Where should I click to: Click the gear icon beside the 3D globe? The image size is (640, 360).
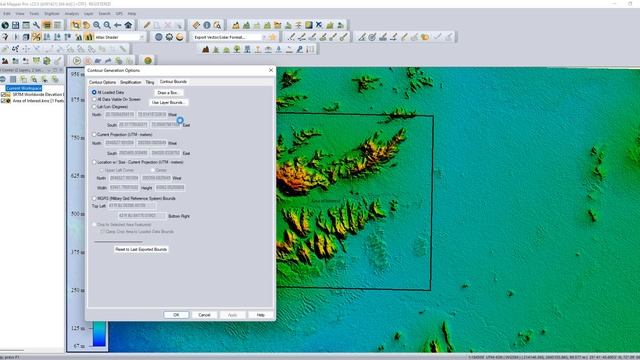pyautogui.click(x=169, y=37)
